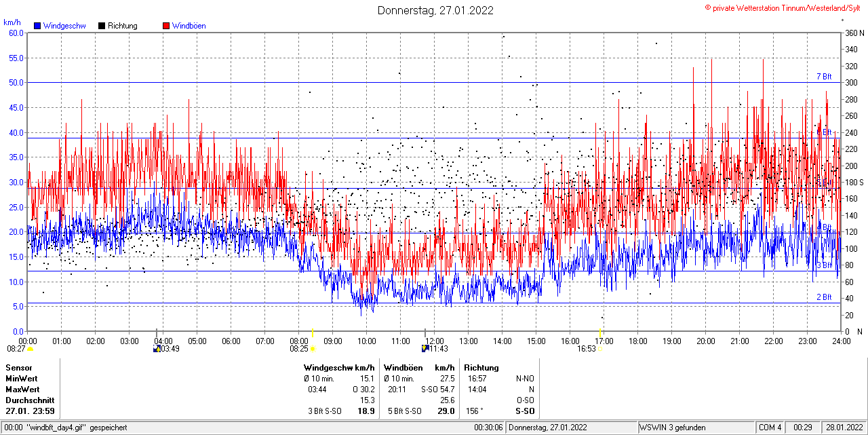The width and height of the screenshot is (868, 435).
Task: Click the 360 N direction axis label
Action: click(854, 33)
